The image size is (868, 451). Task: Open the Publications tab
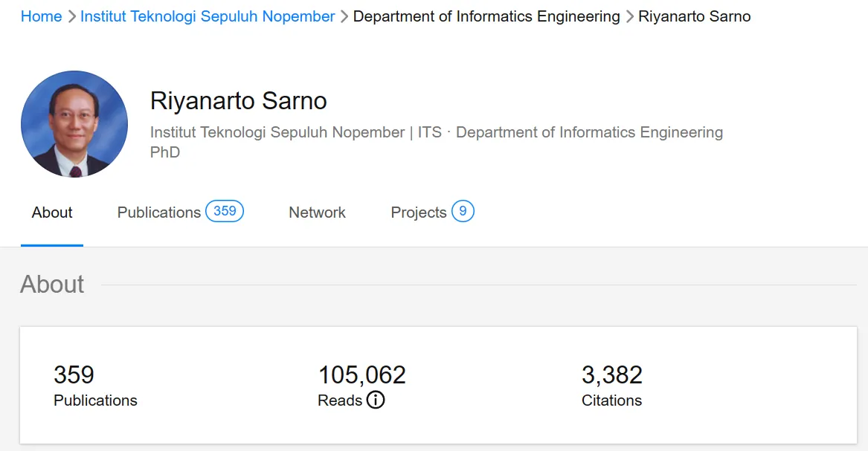[159, 212]
